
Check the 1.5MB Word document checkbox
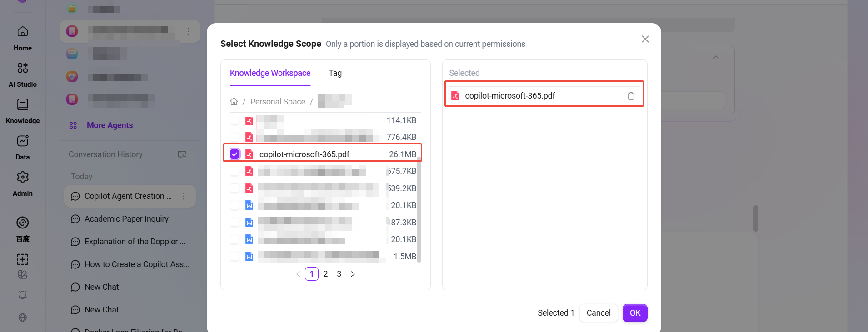[234, 256]
